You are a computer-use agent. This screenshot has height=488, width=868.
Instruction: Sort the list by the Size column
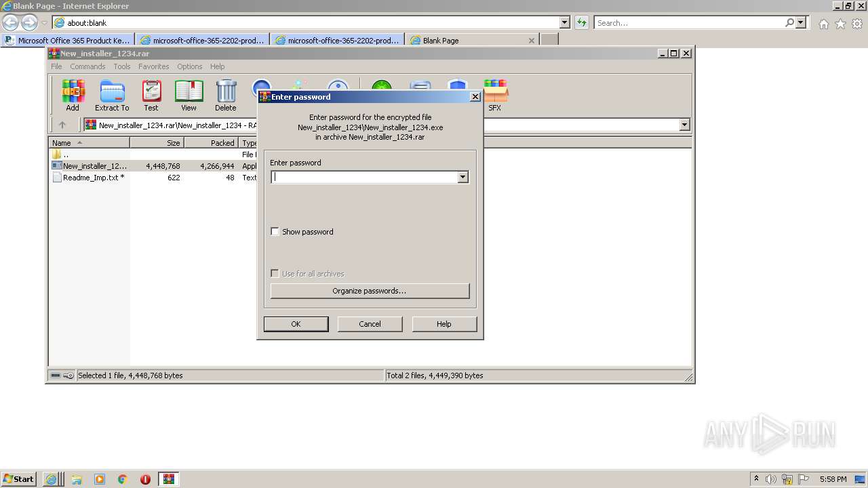pos(157,143)
